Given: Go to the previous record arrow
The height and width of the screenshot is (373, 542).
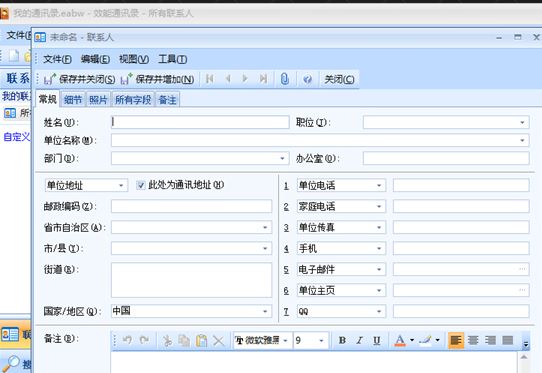Looking at the screenshot, I should tap(228, 79).
